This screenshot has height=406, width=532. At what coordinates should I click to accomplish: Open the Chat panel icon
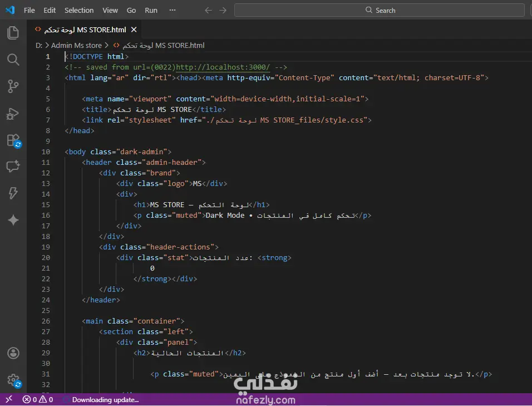point(13,167)
